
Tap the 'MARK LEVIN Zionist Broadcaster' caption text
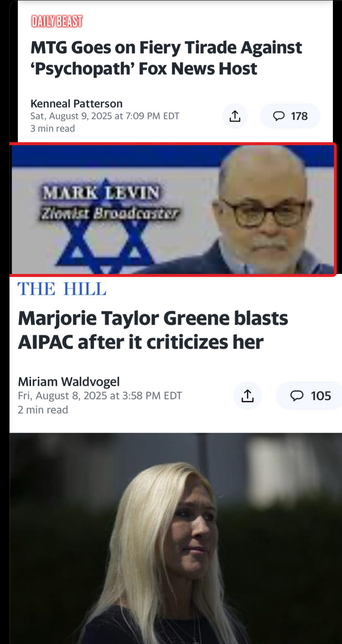110,203
